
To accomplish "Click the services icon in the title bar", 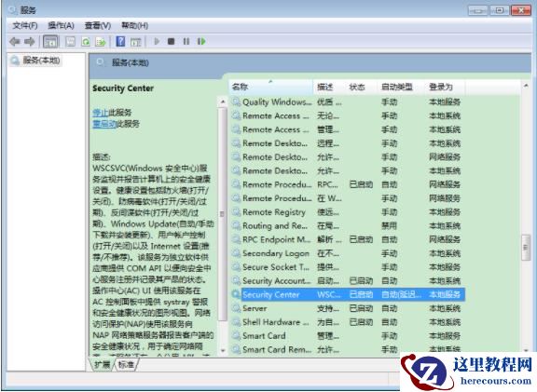I will pos(13,10).
